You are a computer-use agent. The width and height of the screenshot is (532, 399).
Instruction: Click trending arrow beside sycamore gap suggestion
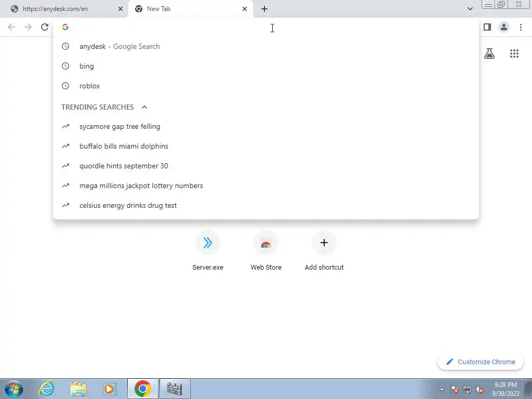(65, 126)
